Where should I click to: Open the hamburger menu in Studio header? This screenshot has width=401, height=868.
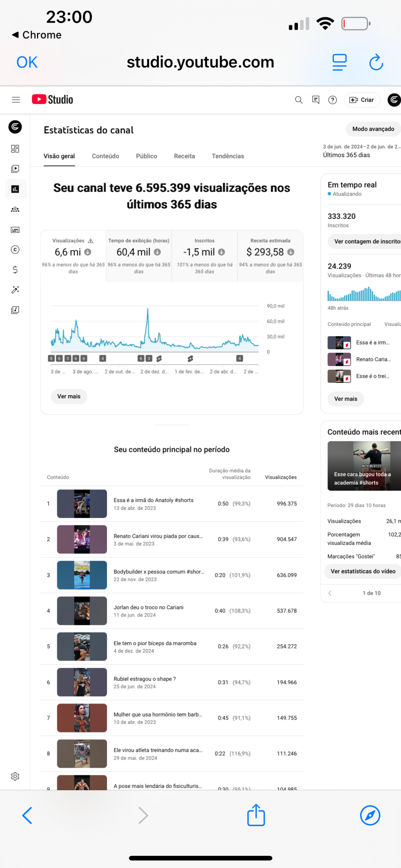click(x=16, y=100)
